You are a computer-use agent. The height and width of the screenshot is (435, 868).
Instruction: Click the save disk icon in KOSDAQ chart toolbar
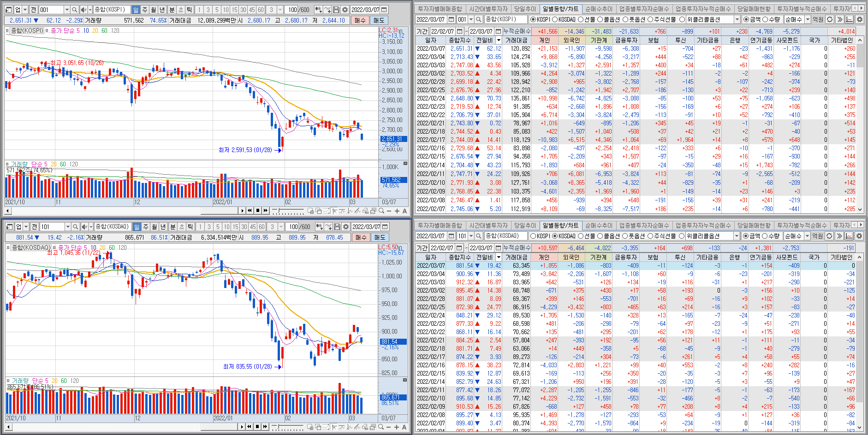tap(337, 227)
